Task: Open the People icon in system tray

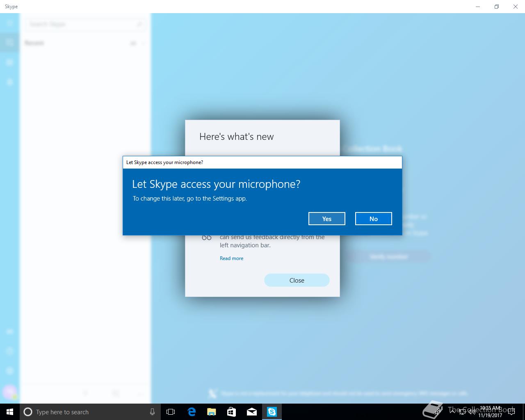Action: (438, 412)
